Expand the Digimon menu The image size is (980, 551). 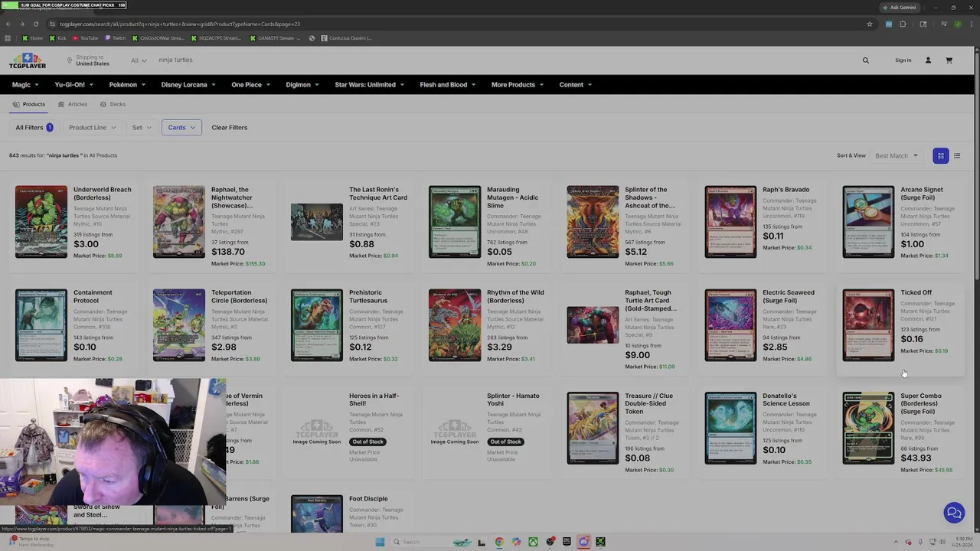tap(302, 85)
